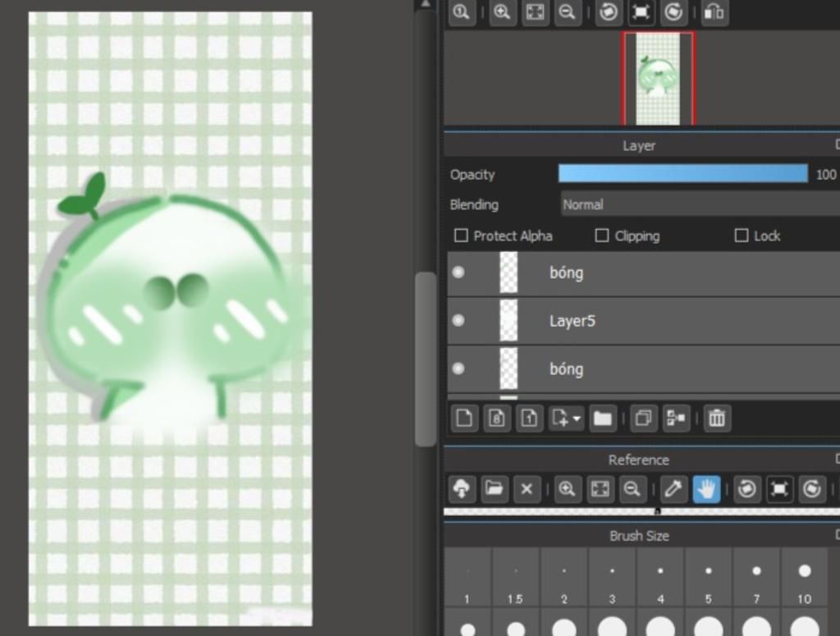Hide the bóng layer above Layer5
This screenshot has width=840, height=636.
point(458,272)
